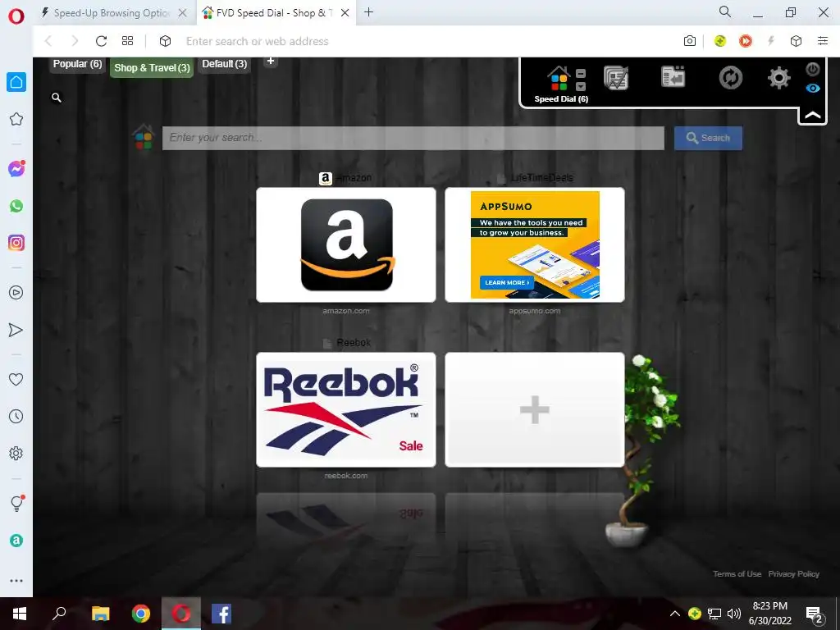Open WhatsApp in the sidebar
Screen dimensions: 840x630
[16, 206]
